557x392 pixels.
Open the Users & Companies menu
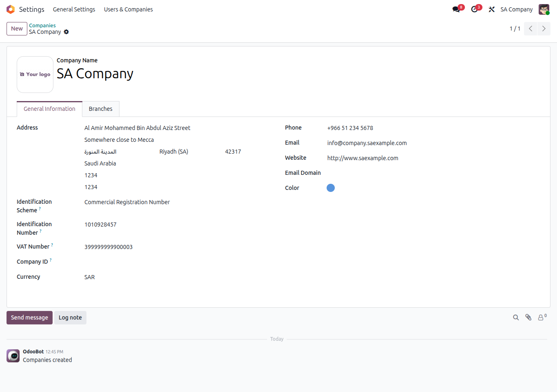click(x=128, y=9)
